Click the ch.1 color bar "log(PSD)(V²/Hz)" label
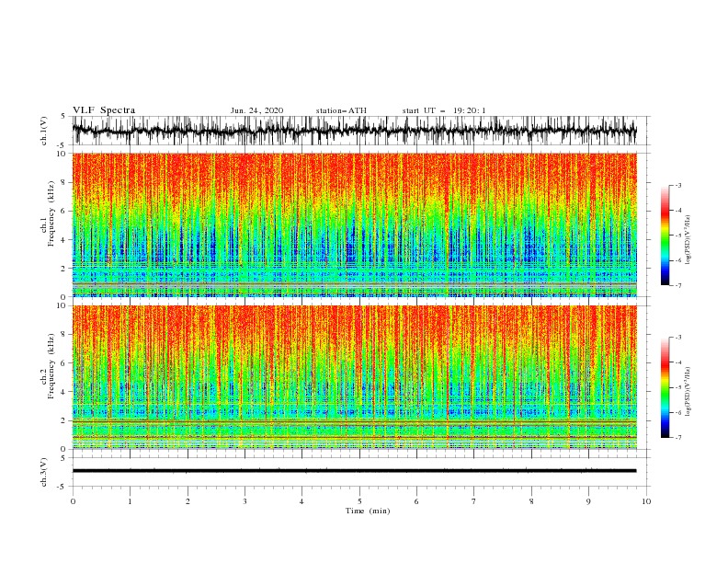Screen dimensions: 728x563 click(688, 240)
